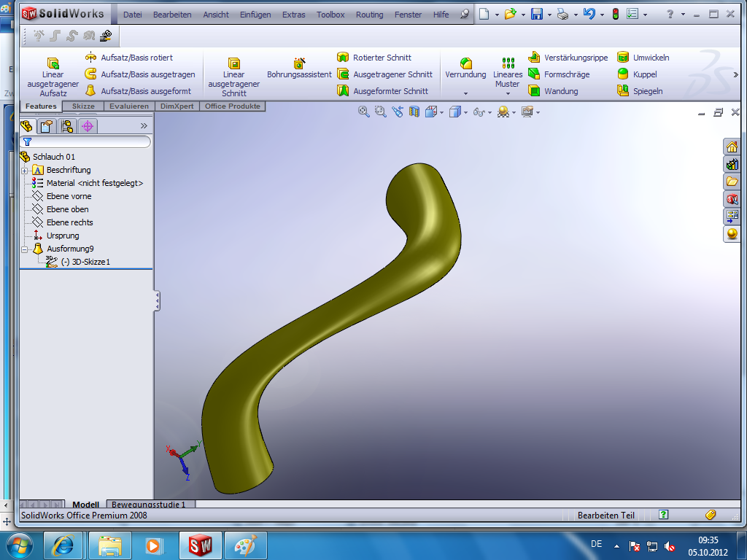Apply Formschräge feature
Screen dimensions: 747x560
pyautogui.click(x=559, y=74)
